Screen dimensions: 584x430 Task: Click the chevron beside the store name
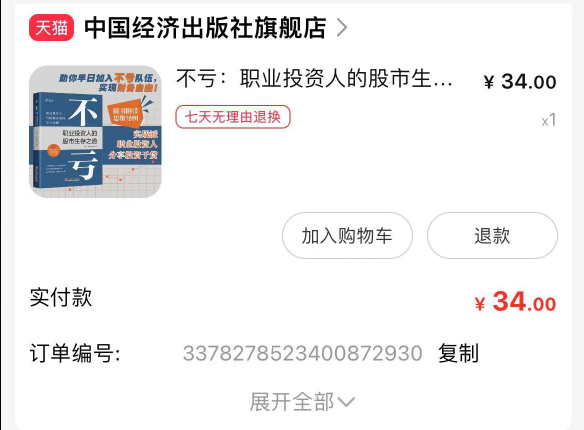point(342,28)
